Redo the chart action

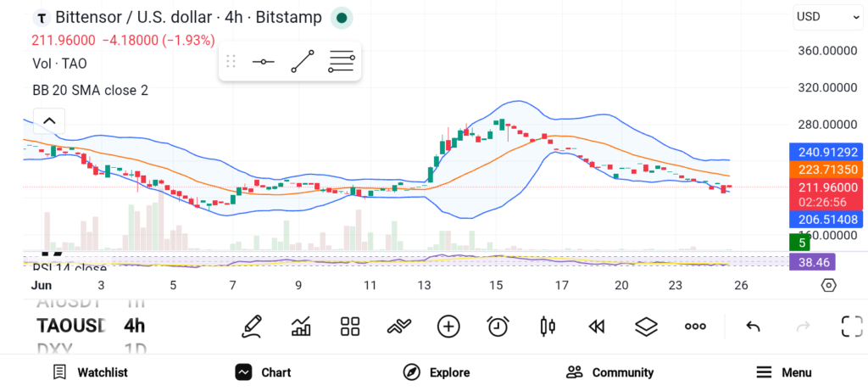[x=803, y=327]
